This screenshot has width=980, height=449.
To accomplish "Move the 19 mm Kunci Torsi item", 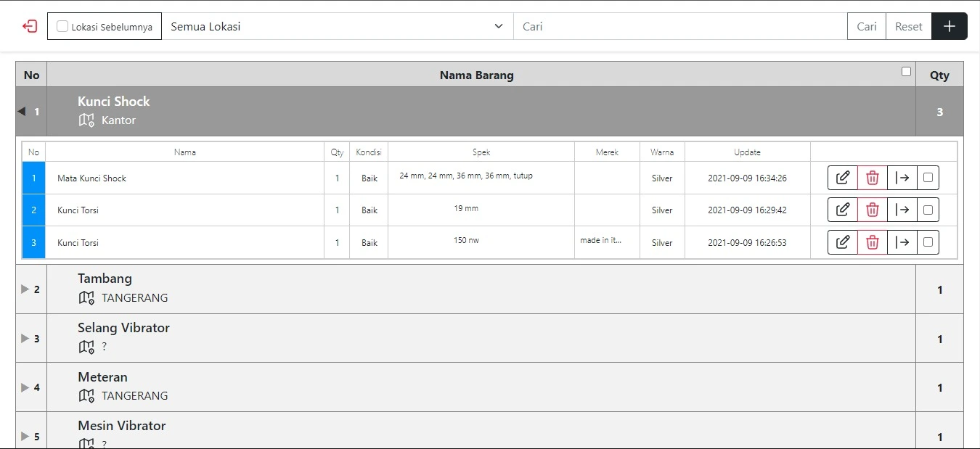I will tap(902, 210).
